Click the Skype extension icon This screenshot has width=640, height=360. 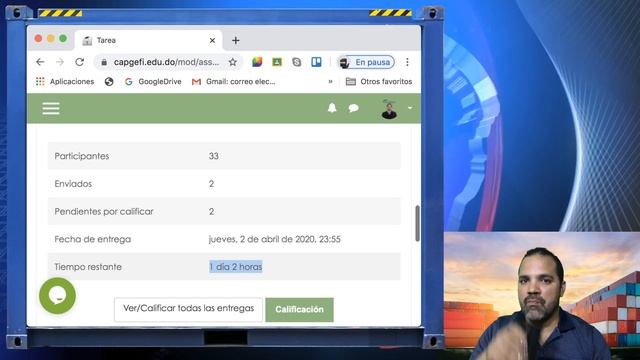coord(297,62)
